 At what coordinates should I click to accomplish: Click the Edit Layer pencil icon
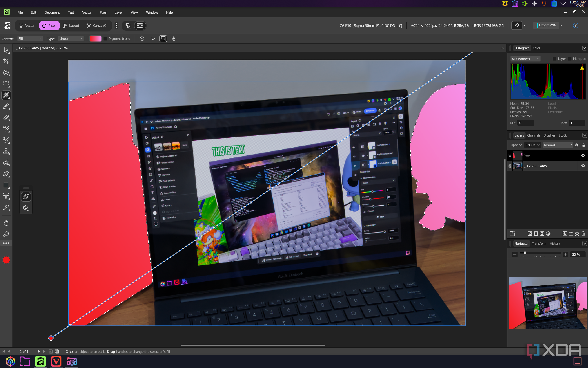(512, 234)
